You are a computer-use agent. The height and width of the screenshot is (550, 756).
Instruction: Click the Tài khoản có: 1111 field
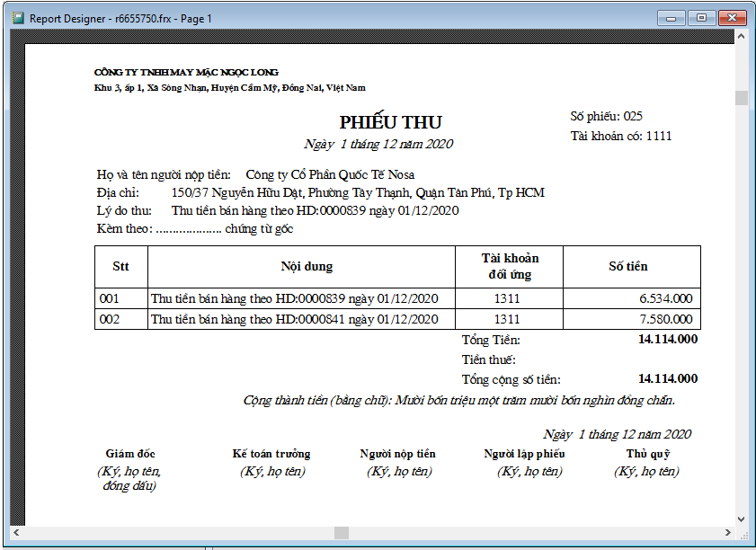pyautogui.click(x=621, y=136)
